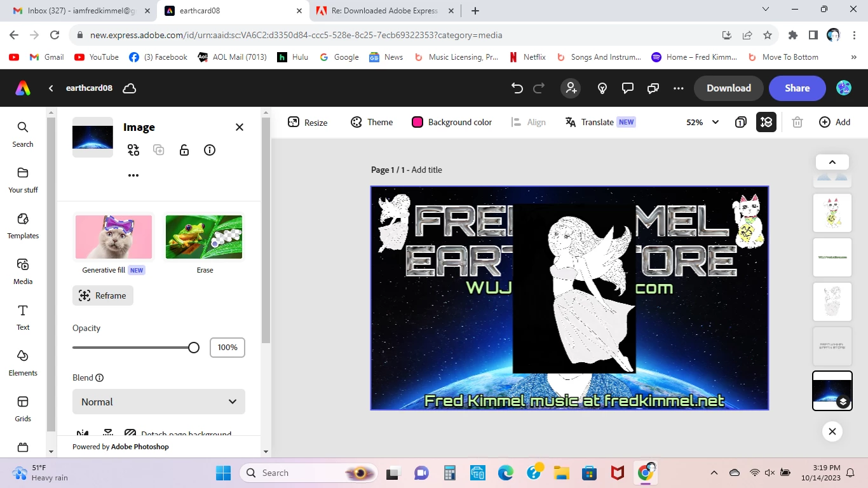This screenshot has height=488, width=868.
Task: Open the header more options ellipsis
Action: pyautogui.click(x=678, y=88)
